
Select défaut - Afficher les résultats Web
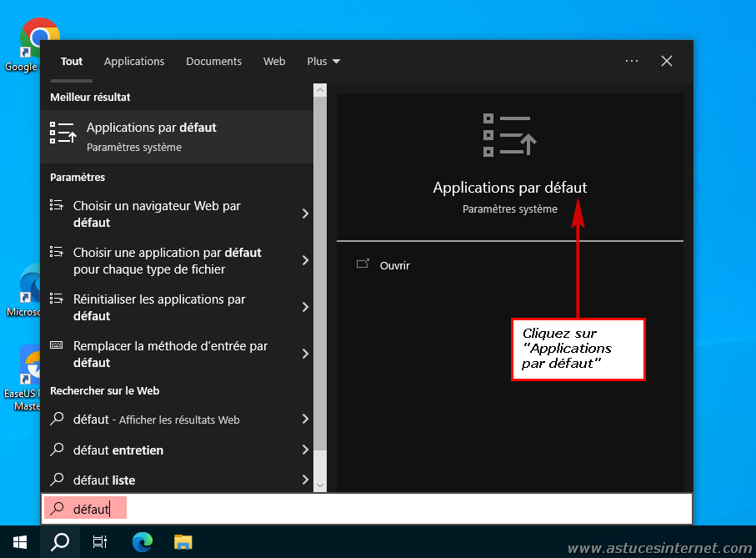[177, 419]
